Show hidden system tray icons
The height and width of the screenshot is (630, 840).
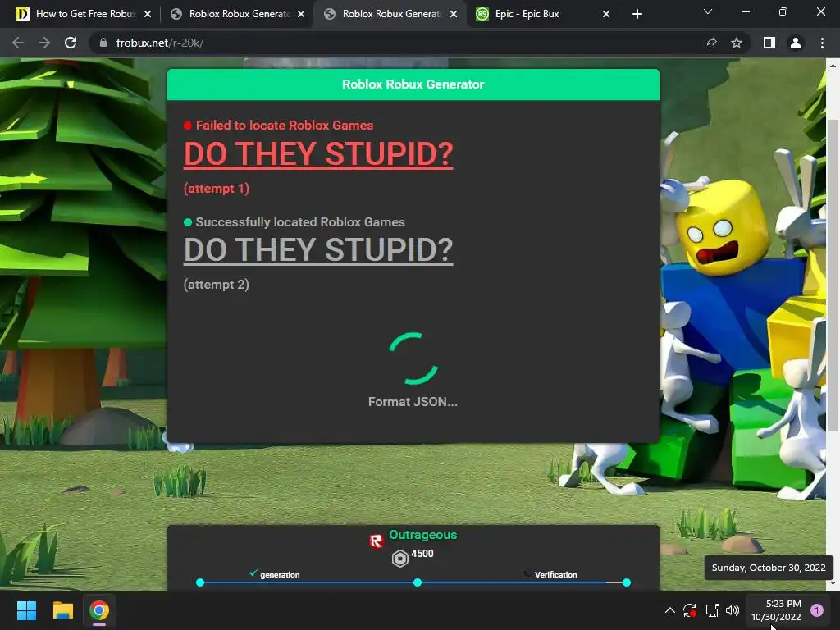click(669, 610)
